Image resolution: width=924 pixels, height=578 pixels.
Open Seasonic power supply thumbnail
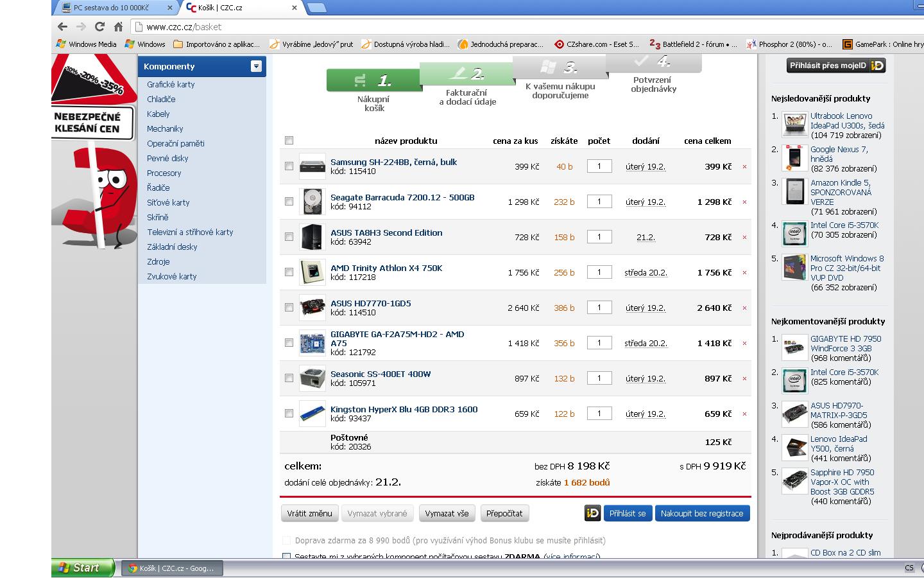312,378
